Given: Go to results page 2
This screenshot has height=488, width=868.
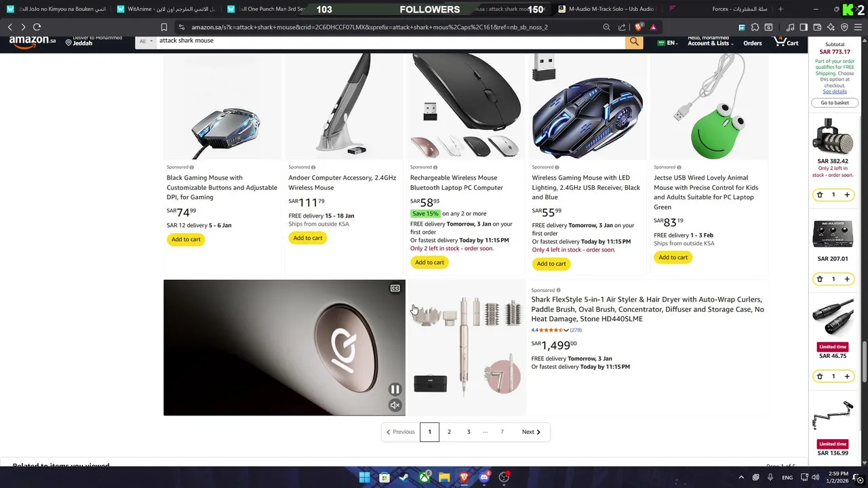Looking at the screenshot, I should pyautogui.click(x=449, y=432).
